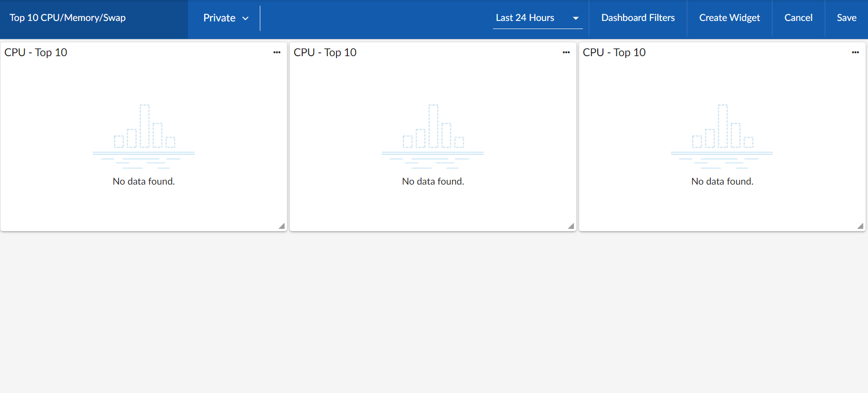Save the dashboard
Screen dimensions: 868x393
(846, 18)
